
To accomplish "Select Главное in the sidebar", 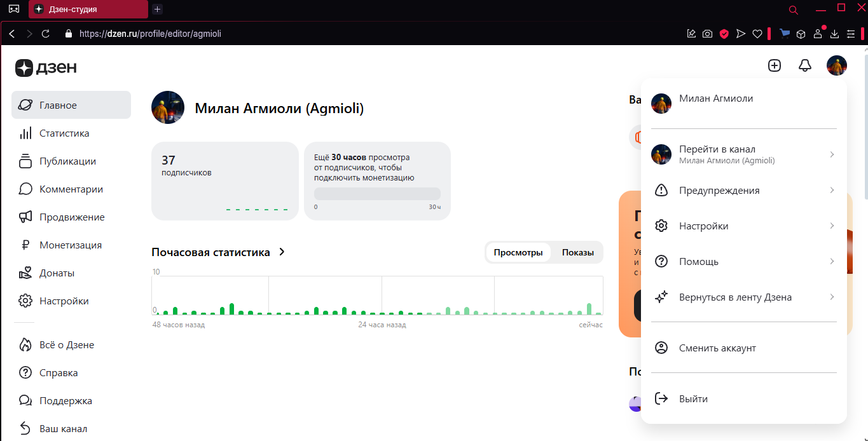I will click(x=71, y=105).
